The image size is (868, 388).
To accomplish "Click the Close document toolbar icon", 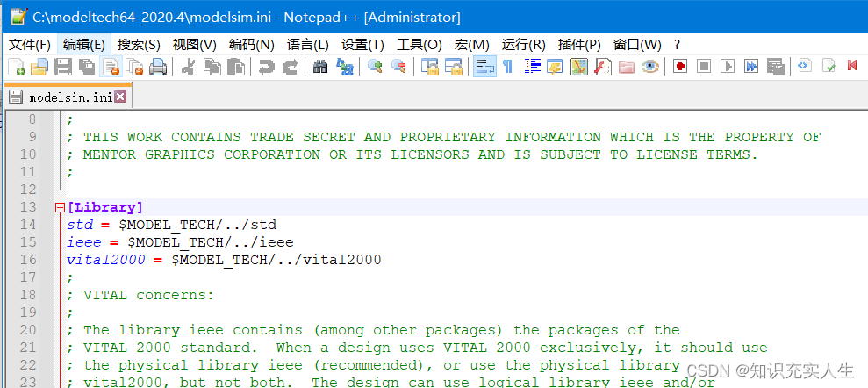I will coord(111,67).
